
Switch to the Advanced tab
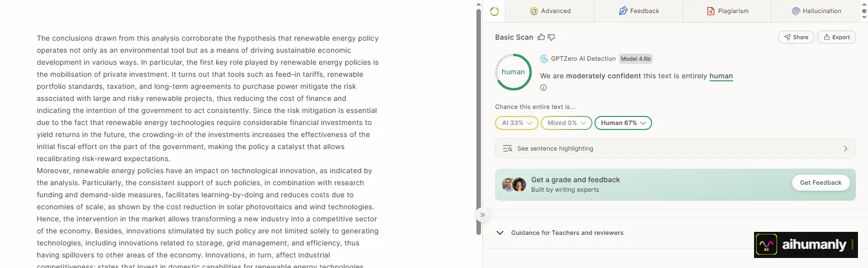pos(550,11)
